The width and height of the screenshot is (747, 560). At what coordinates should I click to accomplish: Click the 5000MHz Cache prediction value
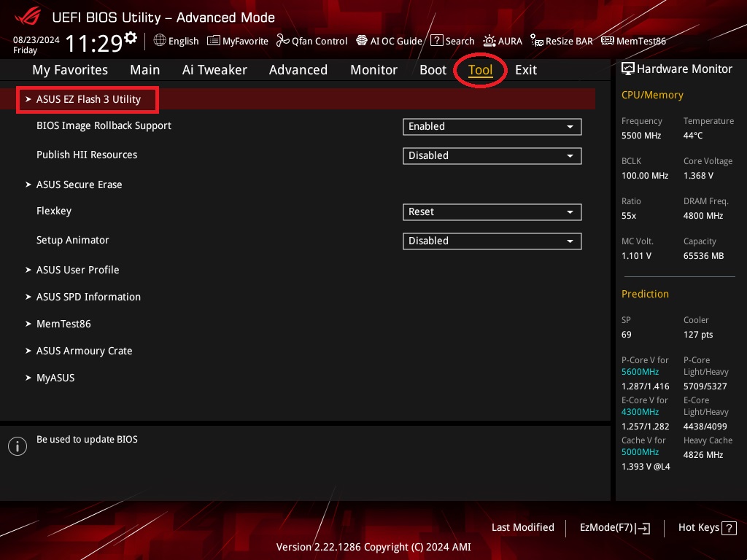pyautogui.click(x=640, y=452)
